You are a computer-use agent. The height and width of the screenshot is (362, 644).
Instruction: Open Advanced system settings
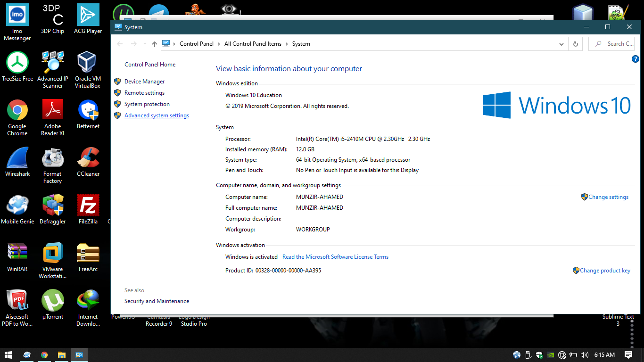point(157,115)
